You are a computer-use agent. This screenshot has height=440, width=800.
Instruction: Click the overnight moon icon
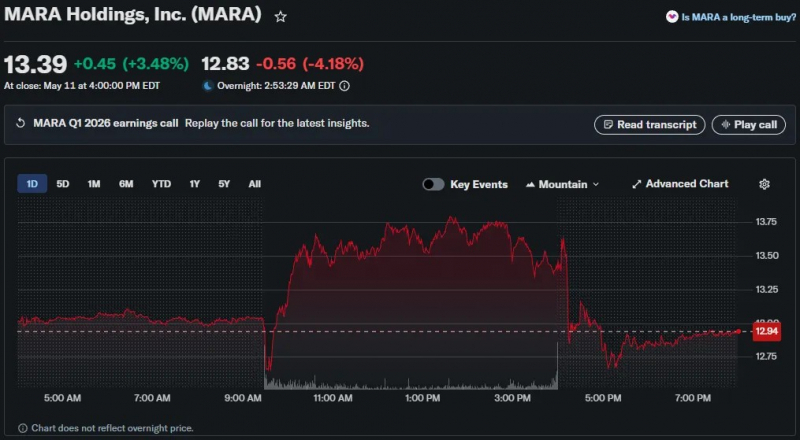pyautogui.click(x=208, y=86)
